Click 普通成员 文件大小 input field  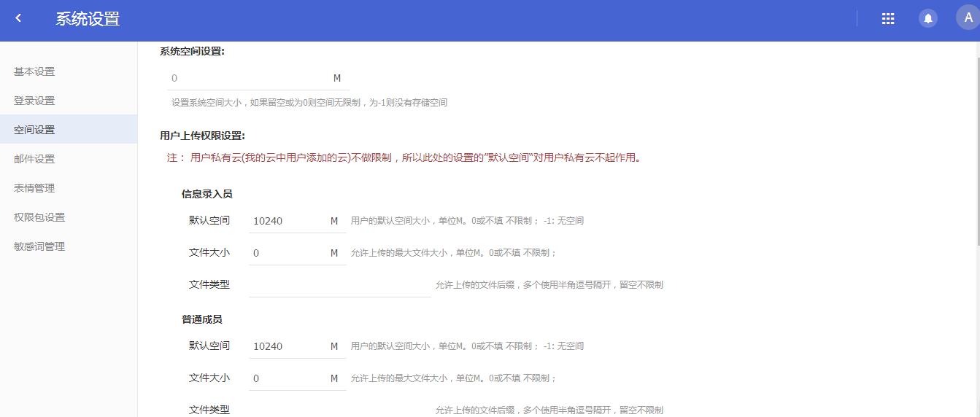pyautogui.click(x=288, y=378)
